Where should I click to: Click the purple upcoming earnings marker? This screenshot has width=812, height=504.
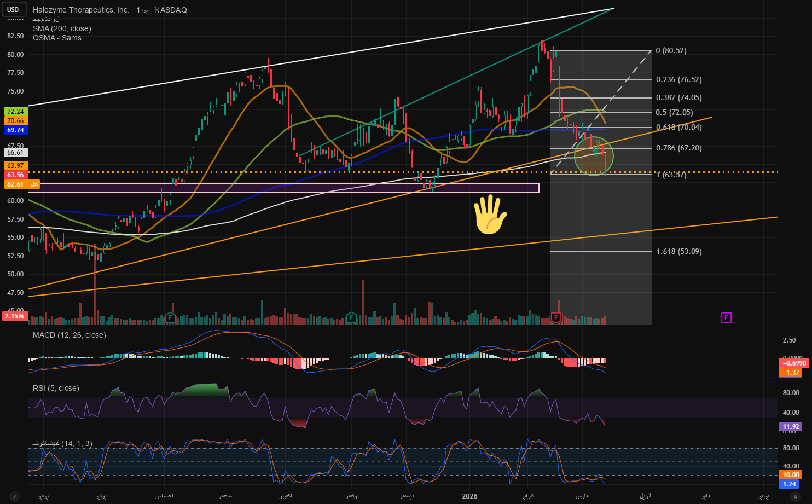726,317
